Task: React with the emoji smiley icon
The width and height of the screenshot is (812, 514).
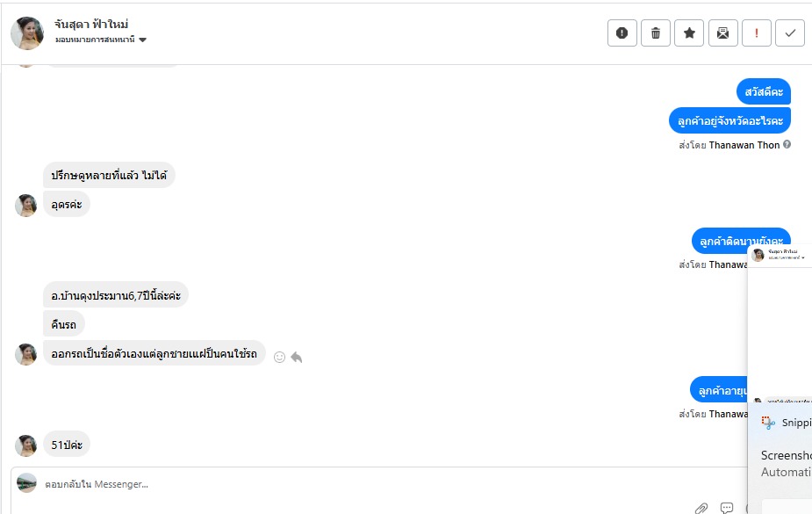Action: click(280, 357)
